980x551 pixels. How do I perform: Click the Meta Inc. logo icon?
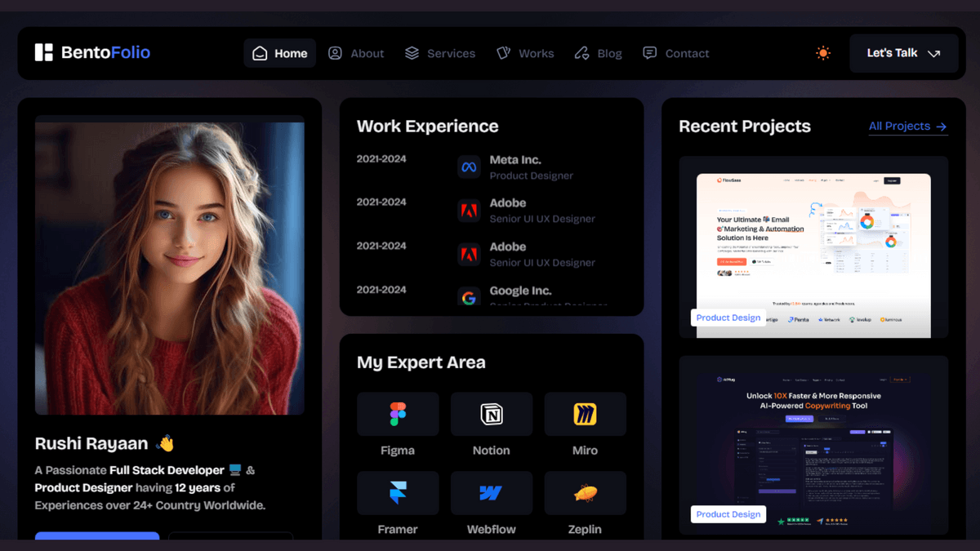pyautogui.click(x=469, y=167)
